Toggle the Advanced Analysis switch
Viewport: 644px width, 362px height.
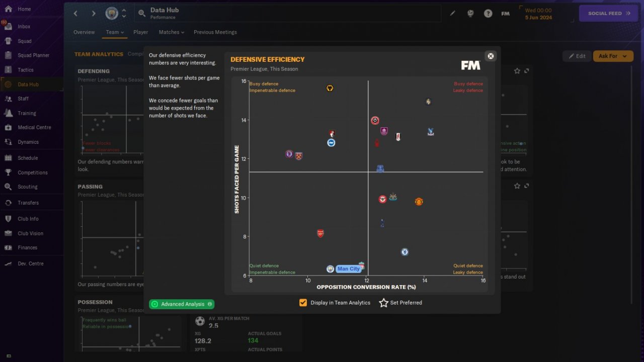point(155,304)
